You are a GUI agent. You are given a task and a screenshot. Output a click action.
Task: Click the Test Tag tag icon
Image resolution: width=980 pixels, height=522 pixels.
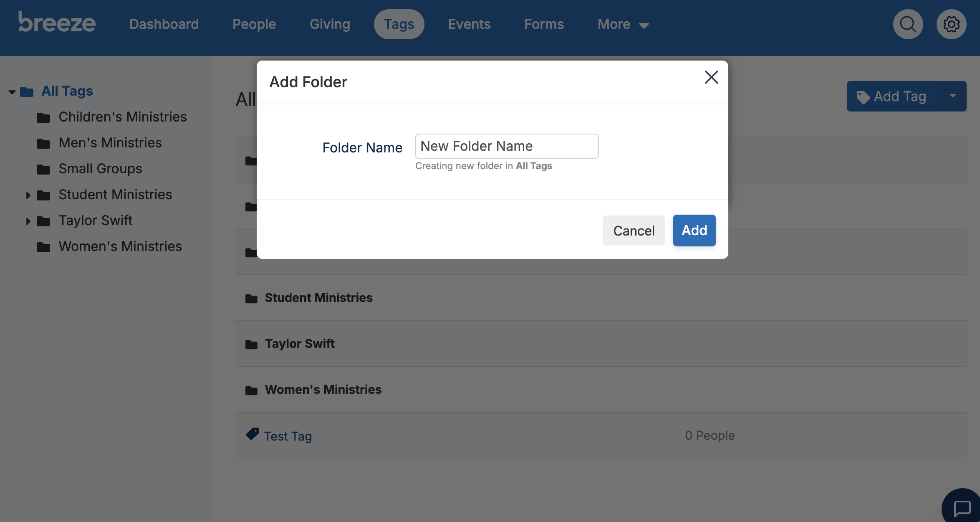(x=252, y=434)
